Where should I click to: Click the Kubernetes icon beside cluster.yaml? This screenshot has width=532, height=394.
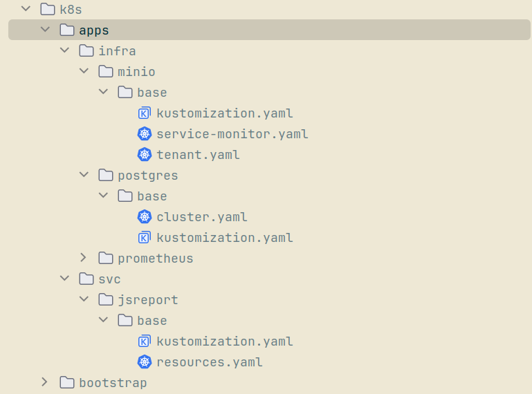tap(144, 217)
